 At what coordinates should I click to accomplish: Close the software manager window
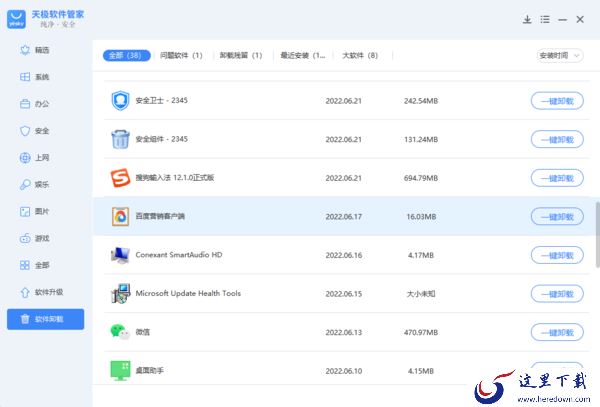click(x=580, y=20)
